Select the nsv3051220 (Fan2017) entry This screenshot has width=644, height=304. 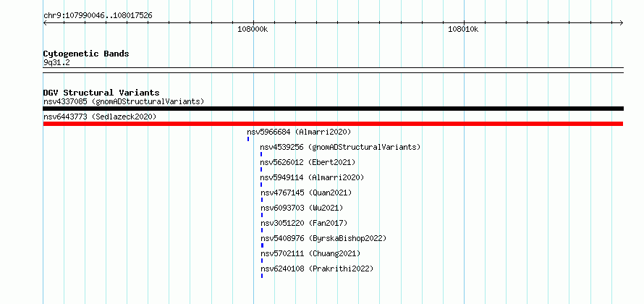point(304,223)
